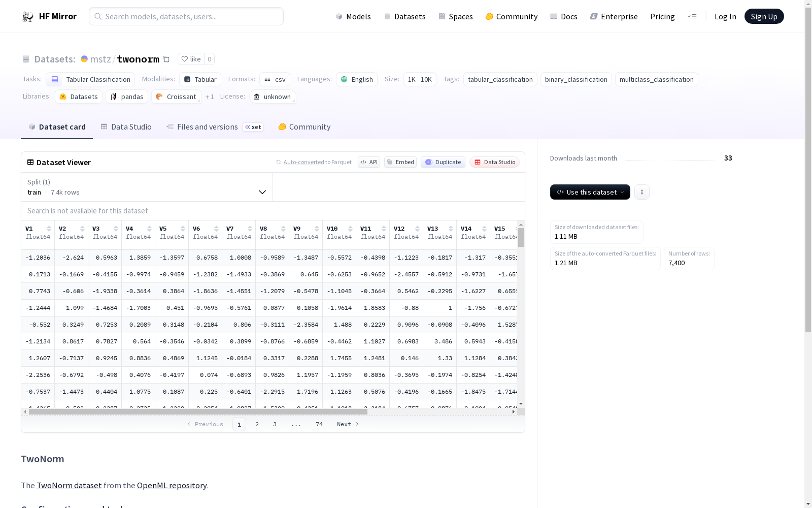Click the HF Mirror logo icon
The width and height of the screenshot is (812, 508).
[x=28, y=16]
